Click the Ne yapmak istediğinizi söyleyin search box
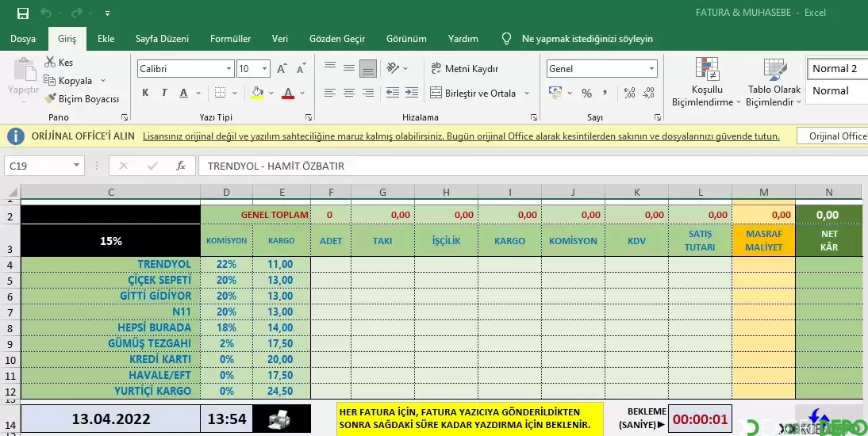 (x=587, y=39)
